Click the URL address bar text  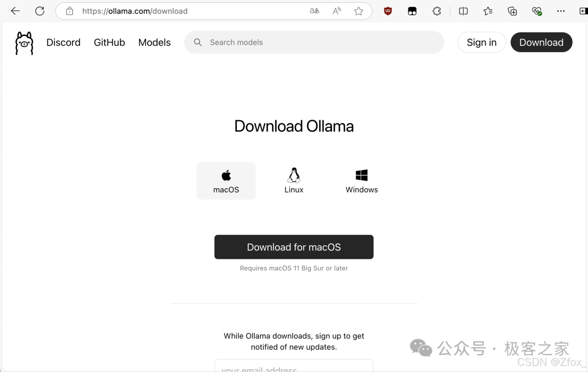pos(135,11)
